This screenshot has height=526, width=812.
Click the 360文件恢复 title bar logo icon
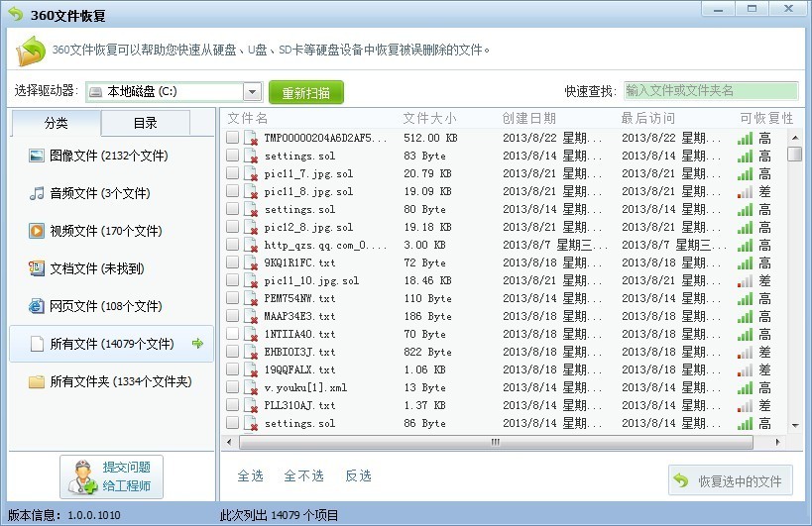pyautogui.click(x=16, y=15)
